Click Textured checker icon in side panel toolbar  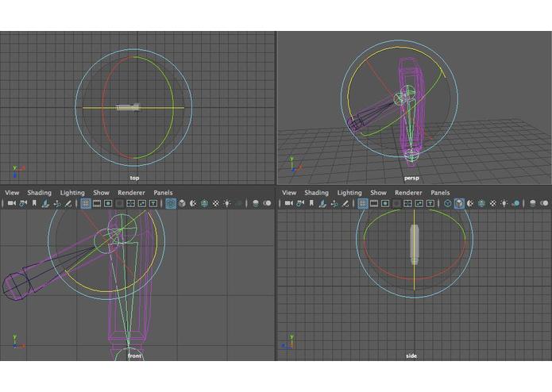pos(493,203)
